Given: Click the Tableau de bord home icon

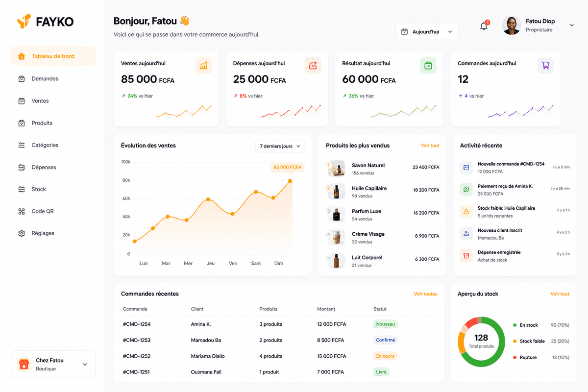Looking at the screenshot, I should click(x=22, y=56).
